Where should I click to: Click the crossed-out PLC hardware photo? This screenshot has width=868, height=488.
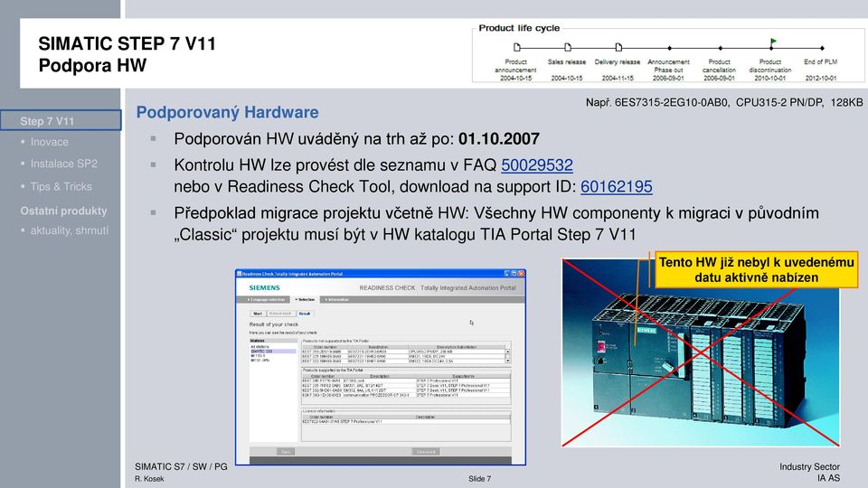[700, 352]
